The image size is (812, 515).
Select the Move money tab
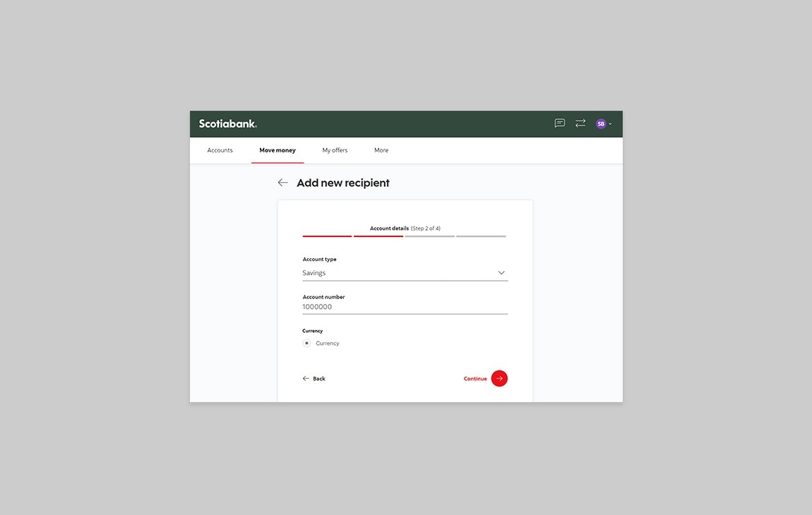277,150
